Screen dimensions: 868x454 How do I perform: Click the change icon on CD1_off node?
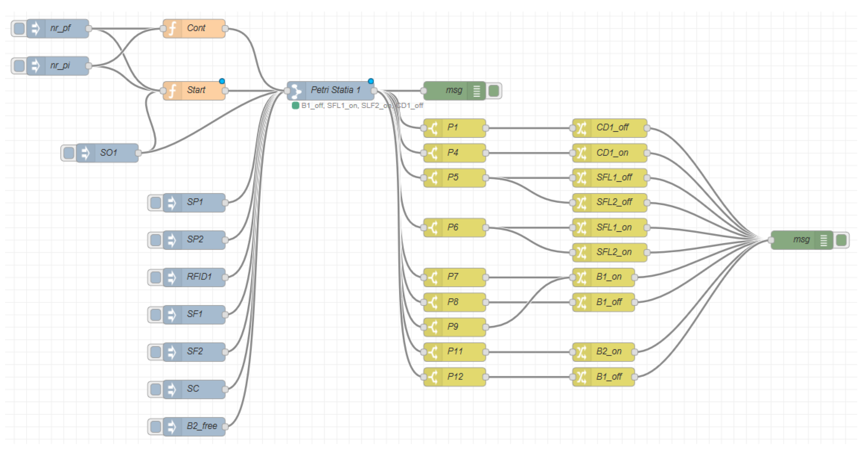(x=582, y=128)
